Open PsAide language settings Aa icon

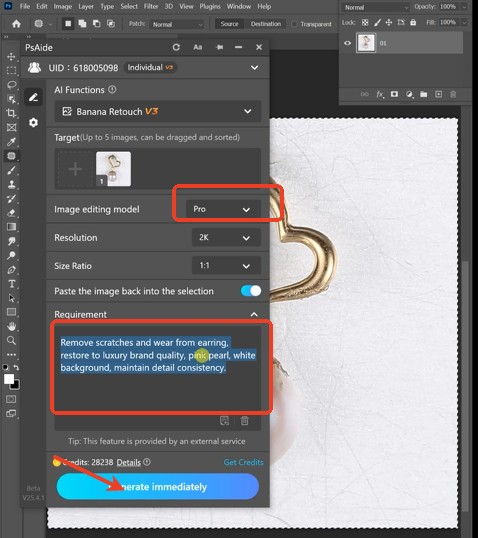[x=198, y=47]
